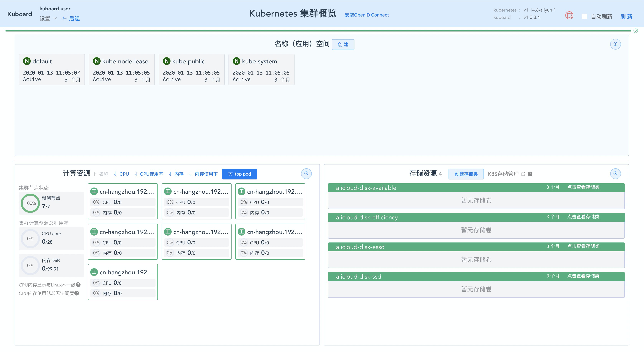Sort nodes by 名称
The height and width of the screenshot is (352, 644).
click(101, 174)
